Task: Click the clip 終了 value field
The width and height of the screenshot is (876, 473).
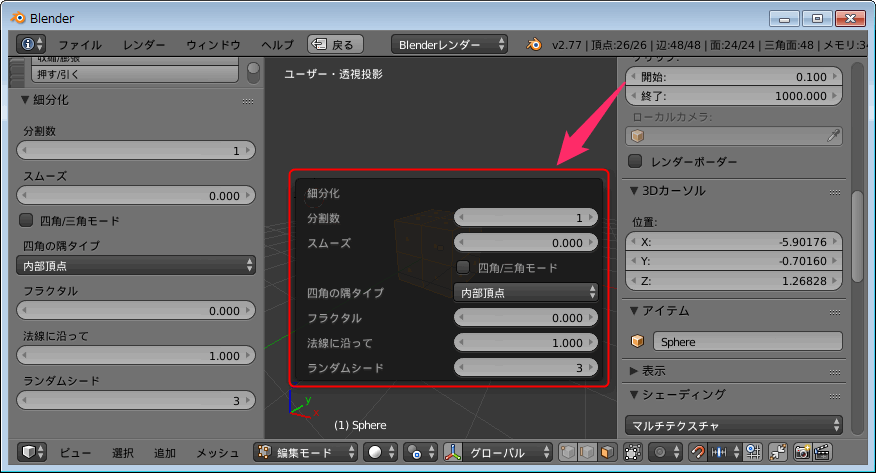Action: pos(734,95)
